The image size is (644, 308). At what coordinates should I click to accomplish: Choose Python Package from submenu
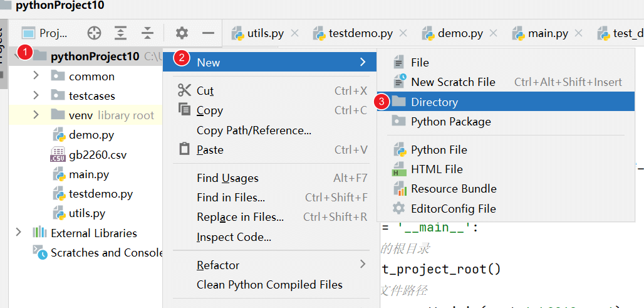(450, 122)
